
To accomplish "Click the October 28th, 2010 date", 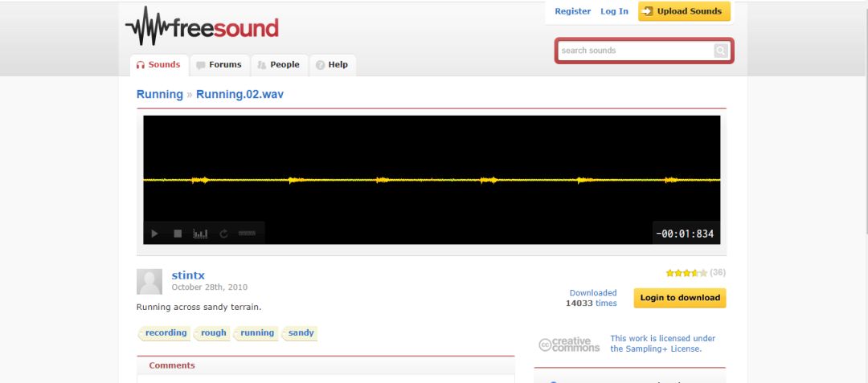I will pyautogui.click(x=209, y=287).
